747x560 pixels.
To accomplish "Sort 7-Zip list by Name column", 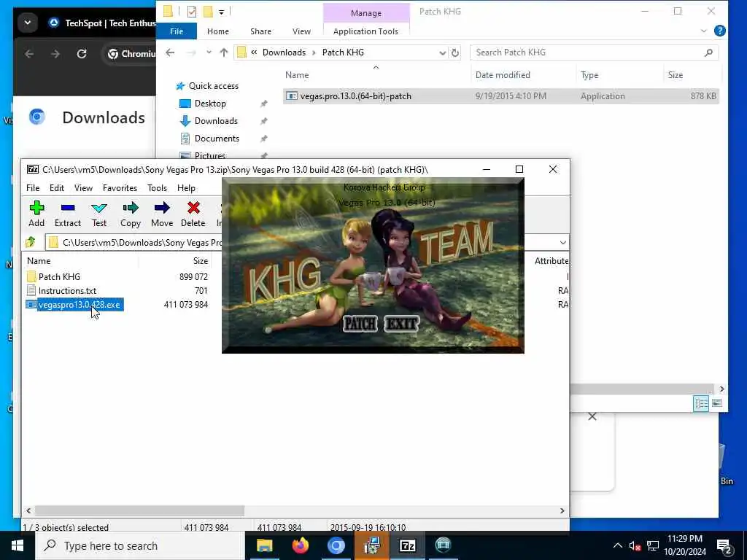I will coord(39,261).
